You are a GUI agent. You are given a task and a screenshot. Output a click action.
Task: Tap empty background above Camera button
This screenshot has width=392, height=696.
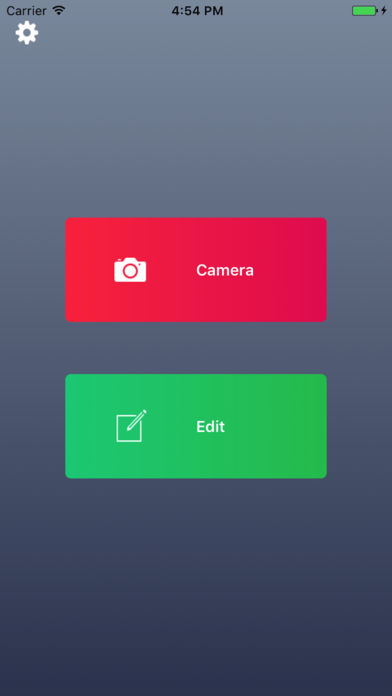[x=196, y=133]
